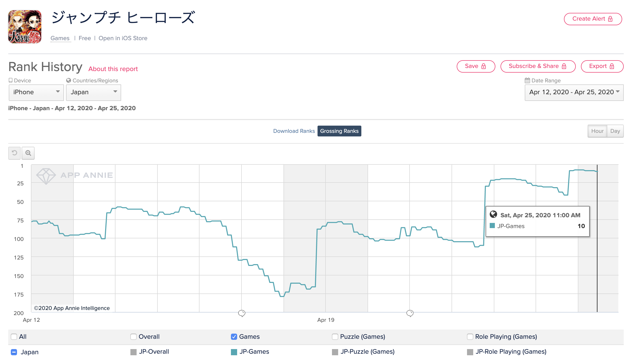Click the event marker after Apr 19
The image size is (633, 364).
coord(410,313)
